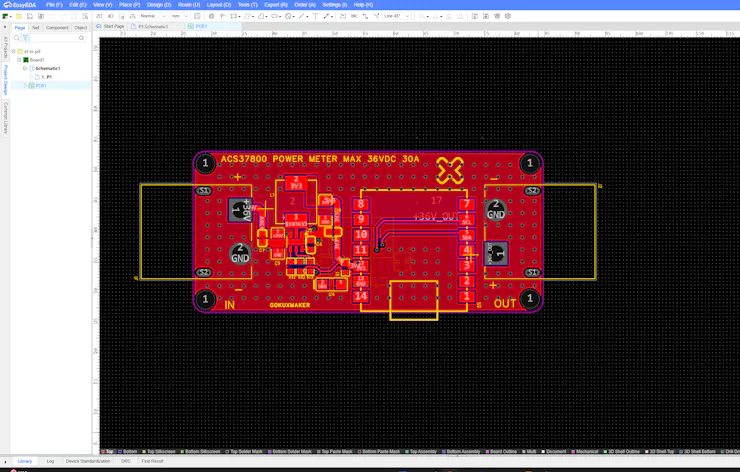Open the Line 45° routing angle dropdown

(396, 16)
